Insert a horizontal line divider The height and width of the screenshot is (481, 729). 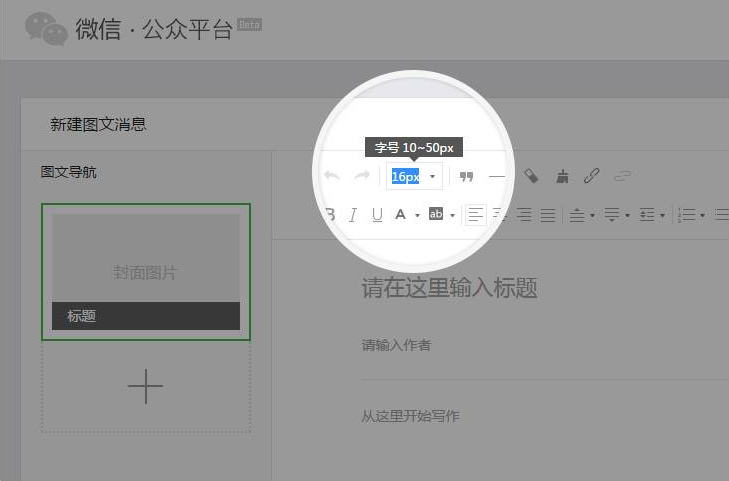tap(497, 177)
